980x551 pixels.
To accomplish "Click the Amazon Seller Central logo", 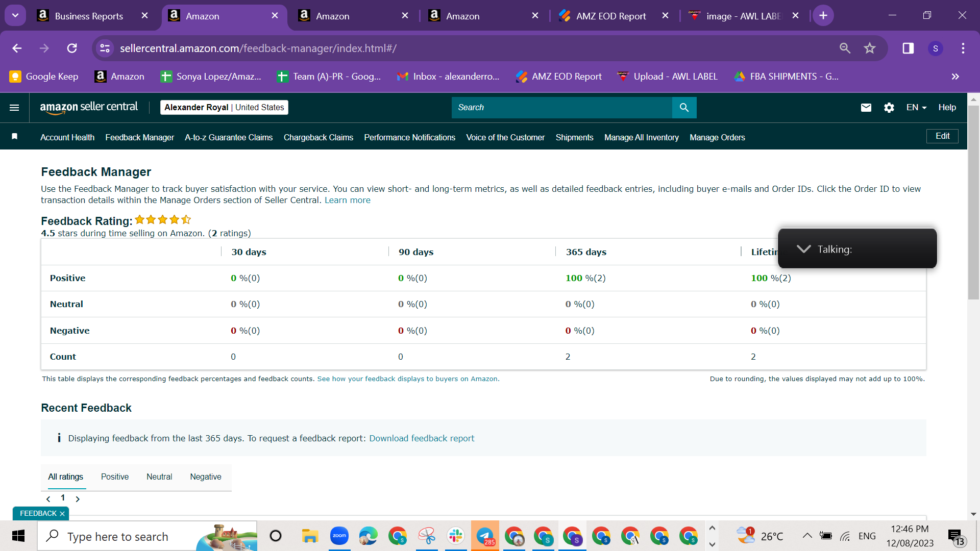I will pos(89,108).
